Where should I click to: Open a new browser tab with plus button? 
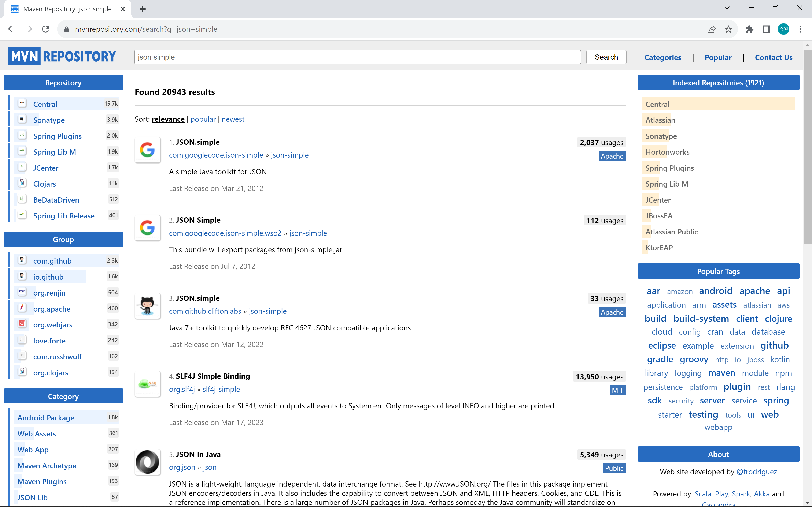tap(143, 9)
